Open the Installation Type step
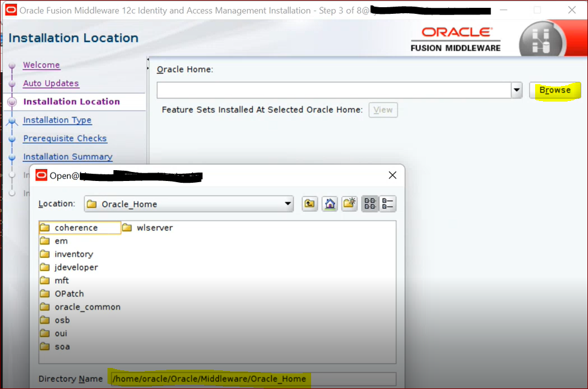This screenshot has height=389, width=588. coord(58,120)
